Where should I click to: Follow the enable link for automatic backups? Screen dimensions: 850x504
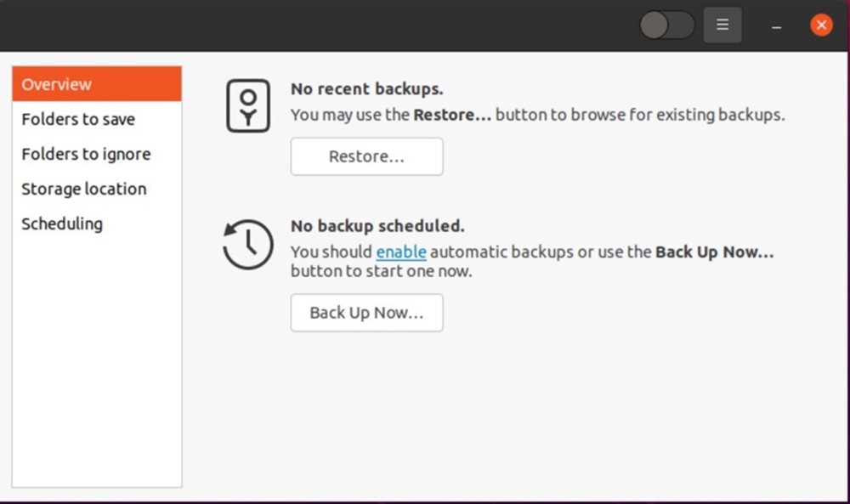click(x=401, y=252)
